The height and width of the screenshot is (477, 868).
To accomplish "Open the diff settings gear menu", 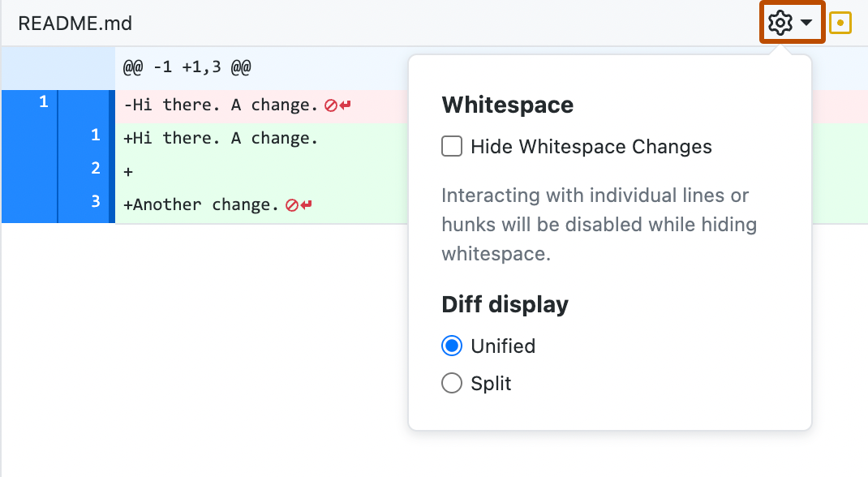I will pyautogui.click(x=792, y=23).
